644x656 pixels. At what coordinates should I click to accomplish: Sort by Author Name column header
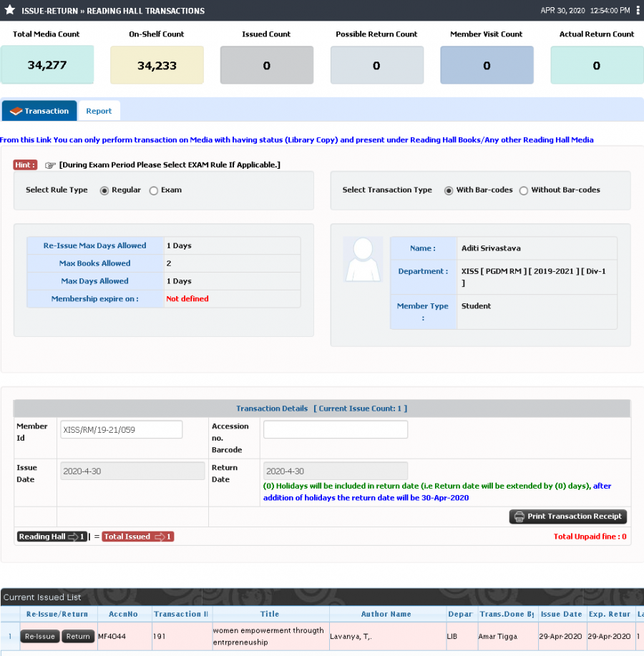386,614
